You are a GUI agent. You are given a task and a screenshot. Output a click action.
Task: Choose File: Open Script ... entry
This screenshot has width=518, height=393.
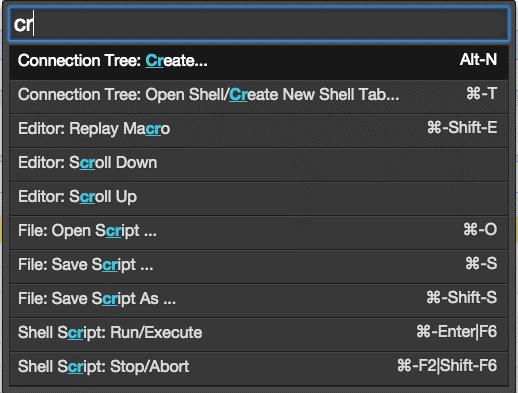coord(259,232)
